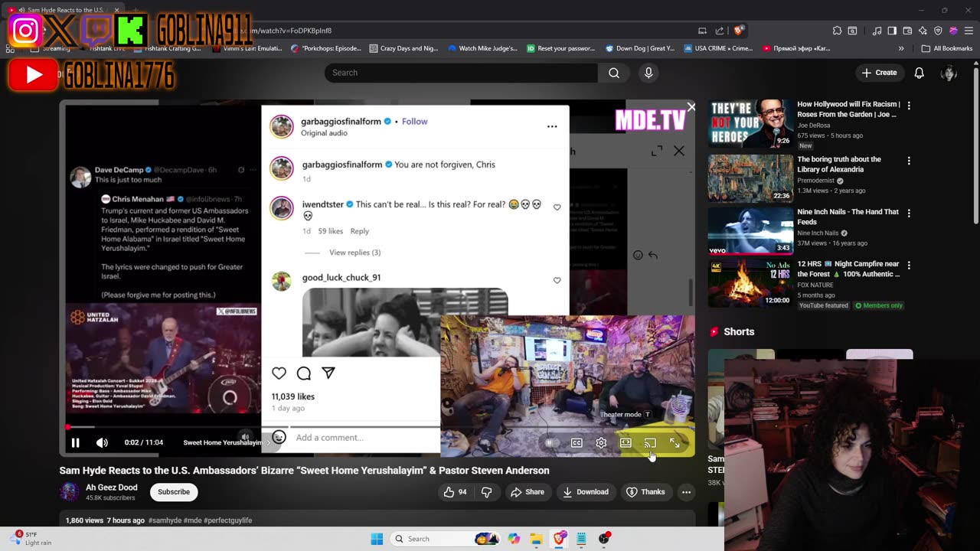Open menu for Nine Inch Nails video

[909, 214]
